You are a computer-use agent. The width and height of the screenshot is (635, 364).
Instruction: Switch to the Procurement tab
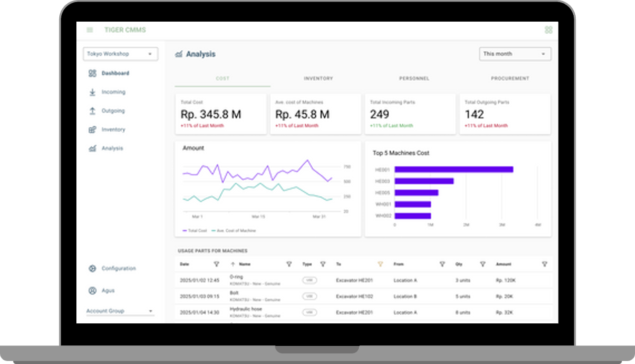[x=510, y=79]
